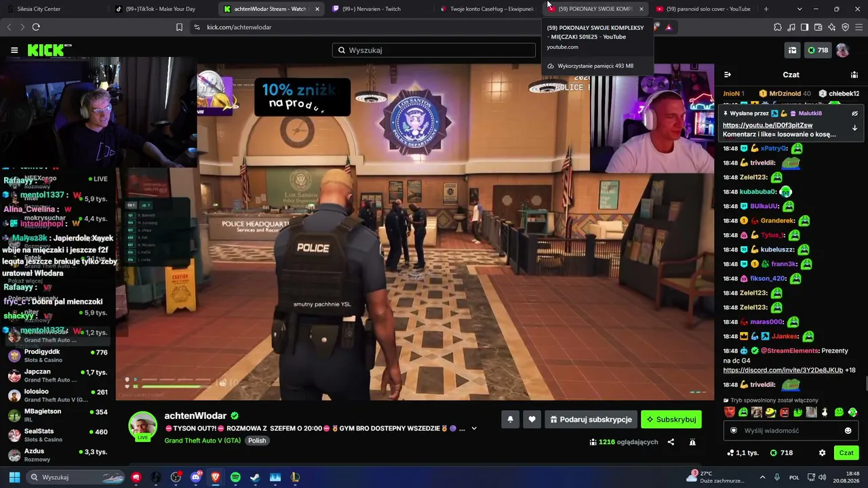Open the Japczan channel in sidebar

pos(58,375)
